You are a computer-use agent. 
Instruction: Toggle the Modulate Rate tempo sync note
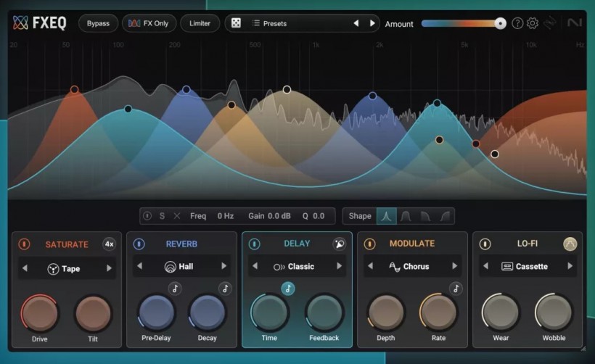(x=456, y=289)
